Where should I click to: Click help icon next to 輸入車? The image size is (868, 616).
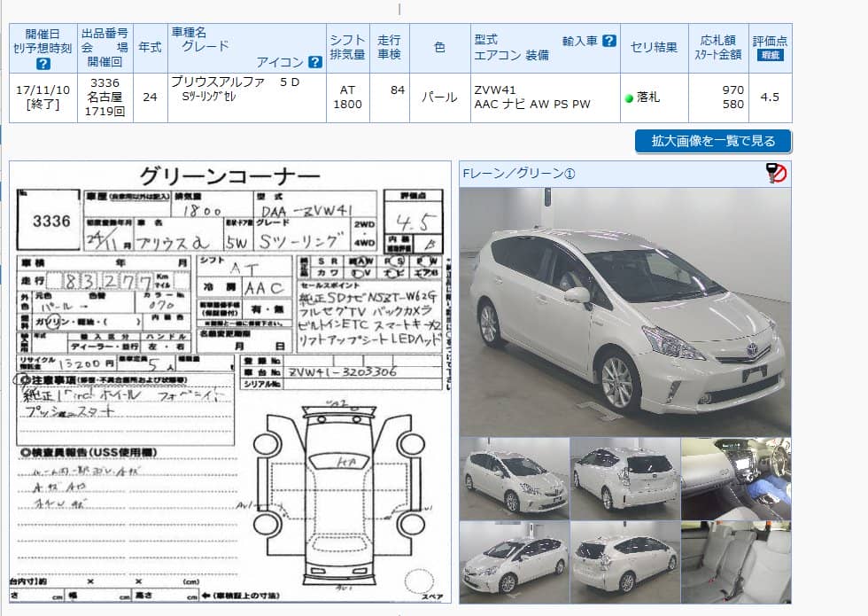point(609,41)
